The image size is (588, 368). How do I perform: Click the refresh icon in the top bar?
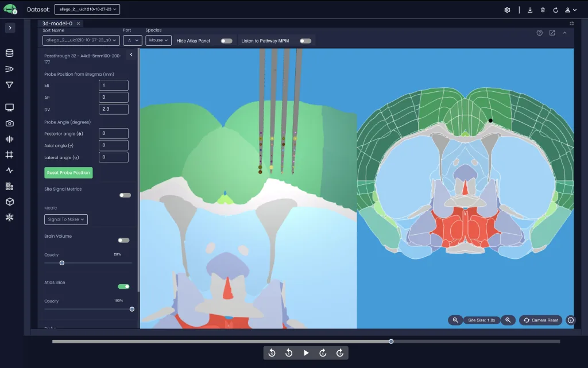coord(555,10)
